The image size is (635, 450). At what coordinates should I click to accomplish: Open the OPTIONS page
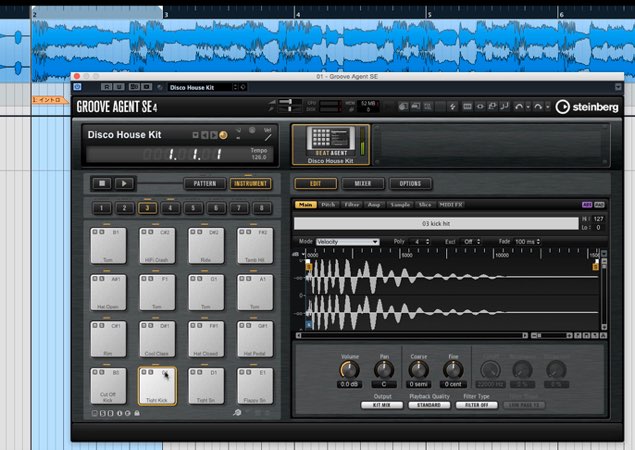[410, 183]
